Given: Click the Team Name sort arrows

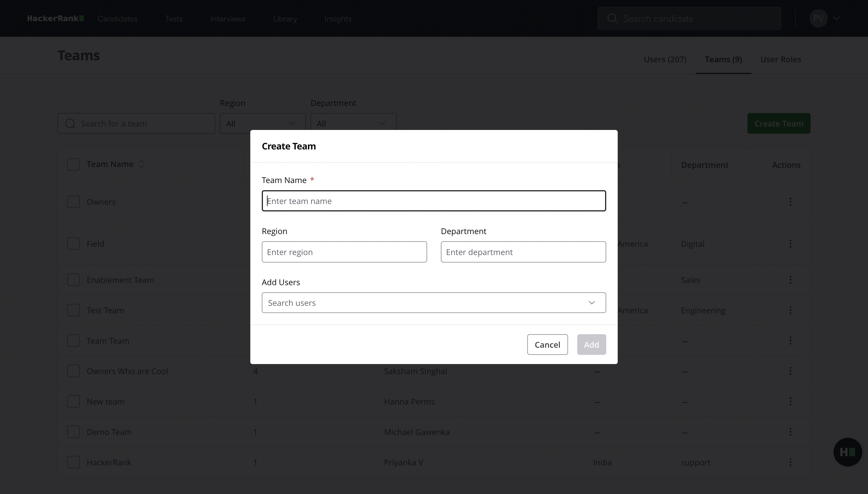Looking at the screenshot, I should click(x=142, y=164).
